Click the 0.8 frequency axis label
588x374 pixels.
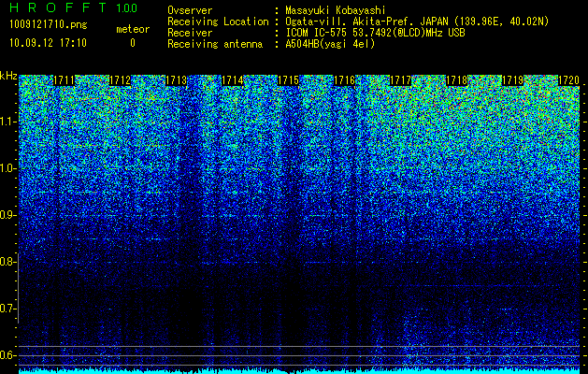(7, 262)
